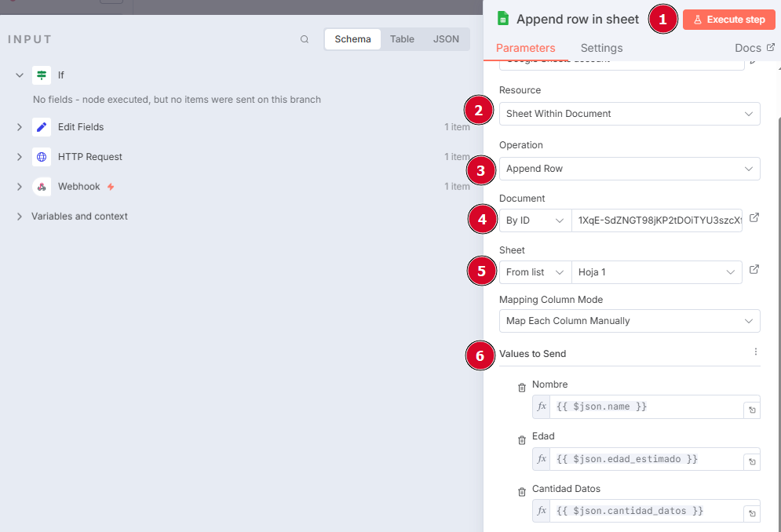Open the Document external link icon

754,217
